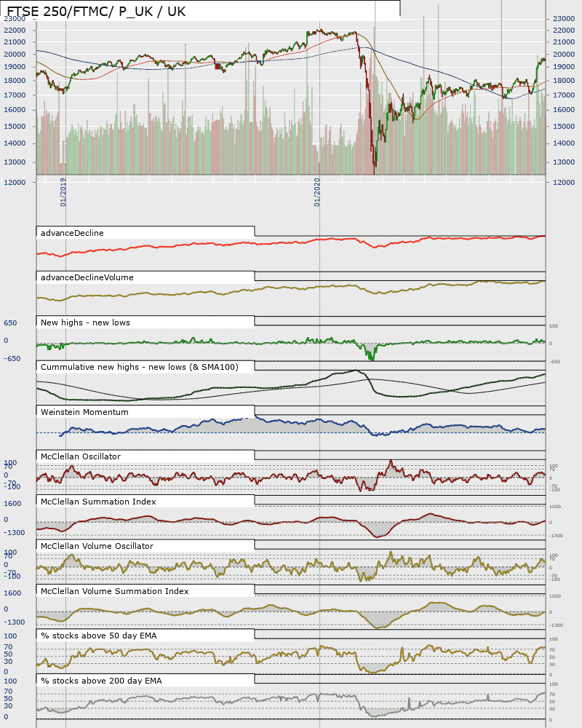Click 17000 on the right price axis
Image resolution: width=582 pixels, height=728 pixels.
564,95
